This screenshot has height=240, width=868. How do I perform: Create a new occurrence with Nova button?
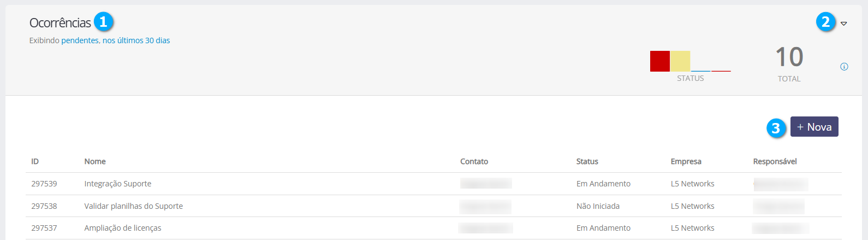[814, 127]
